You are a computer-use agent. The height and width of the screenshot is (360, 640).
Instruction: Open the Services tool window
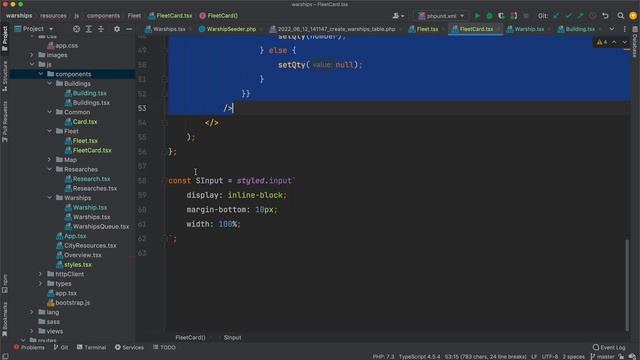(129, 347)
